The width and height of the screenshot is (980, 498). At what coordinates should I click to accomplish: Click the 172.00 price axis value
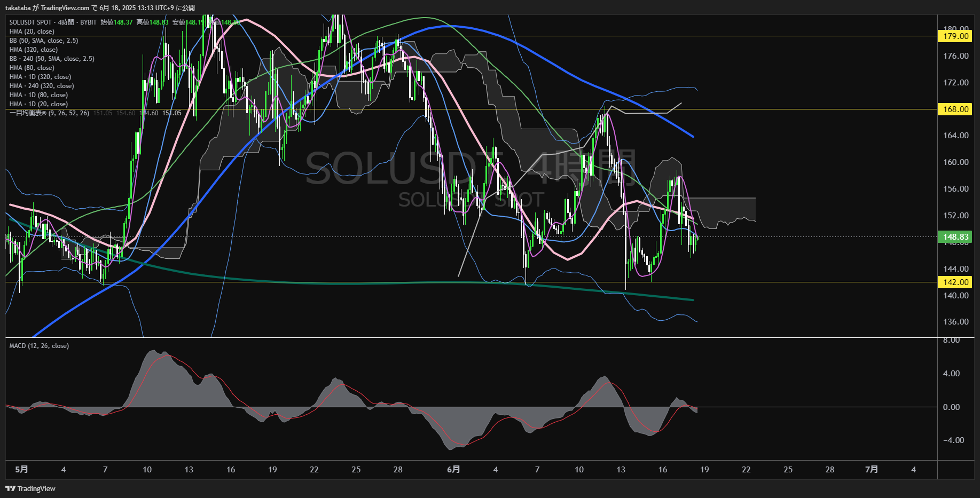pos(956,83)
